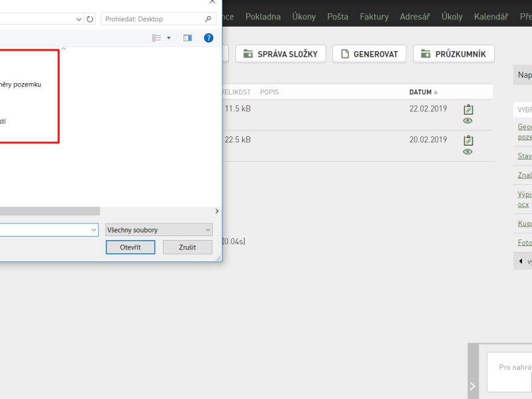
Task: Click the 22.02.2019 date cell
Action: pyautogui.click(x=428, y=108)
